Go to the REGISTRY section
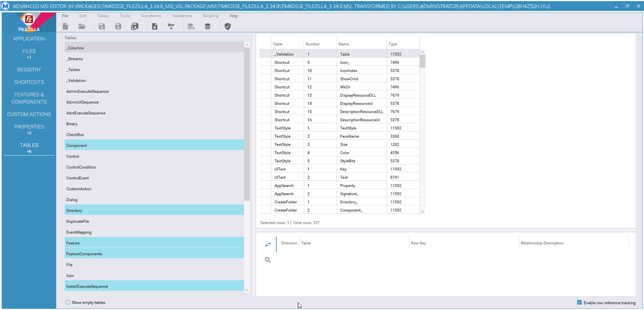This screenshot has width=644, height=310. [29, 69]
